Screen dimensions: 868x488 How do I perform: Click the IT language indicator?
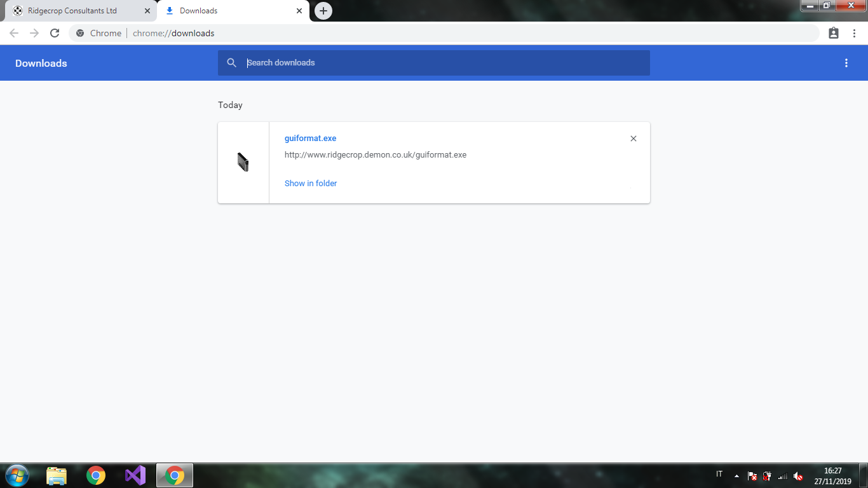719,474
